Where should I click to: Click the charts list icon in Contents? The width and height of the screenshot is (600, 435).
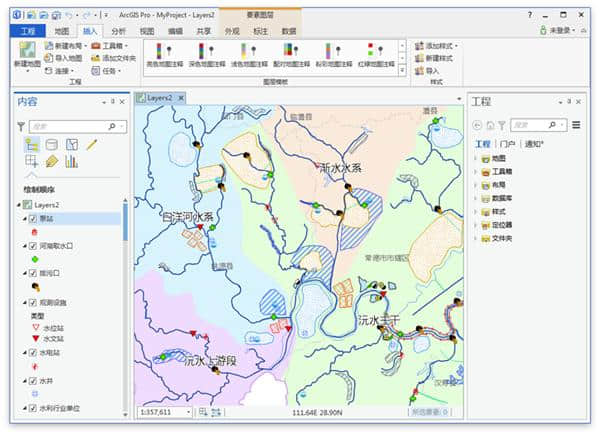pos(71,161)
